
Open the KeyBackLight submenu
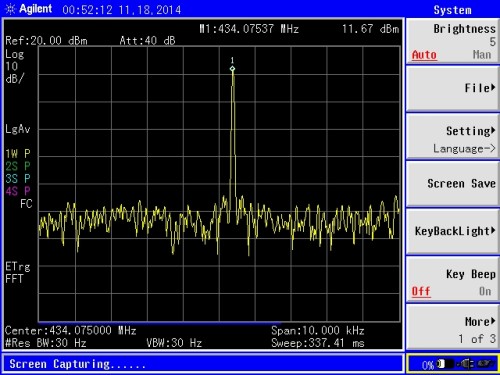click(453, 231)
